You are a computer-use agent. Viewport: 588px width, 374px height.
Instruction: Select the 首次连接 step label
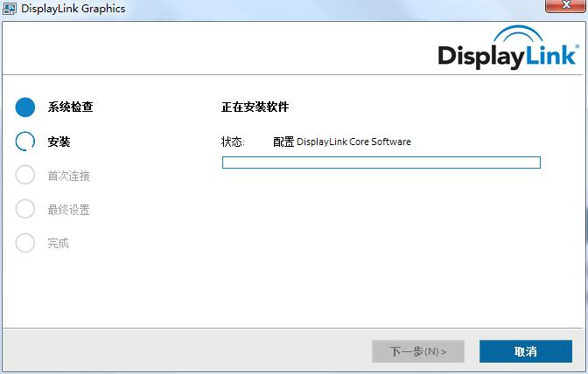[x=68, y=176]
